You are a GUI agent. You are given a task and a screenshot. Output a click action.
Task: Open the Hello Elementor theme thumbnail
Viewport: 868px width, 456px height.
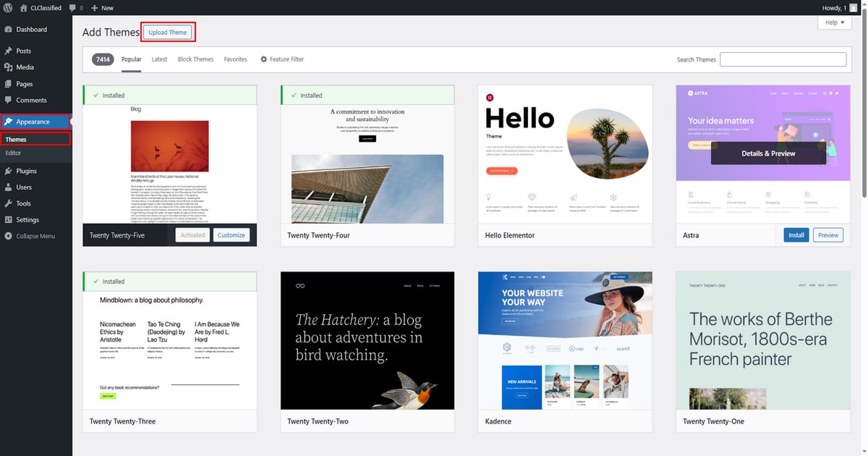pos(565,154)
